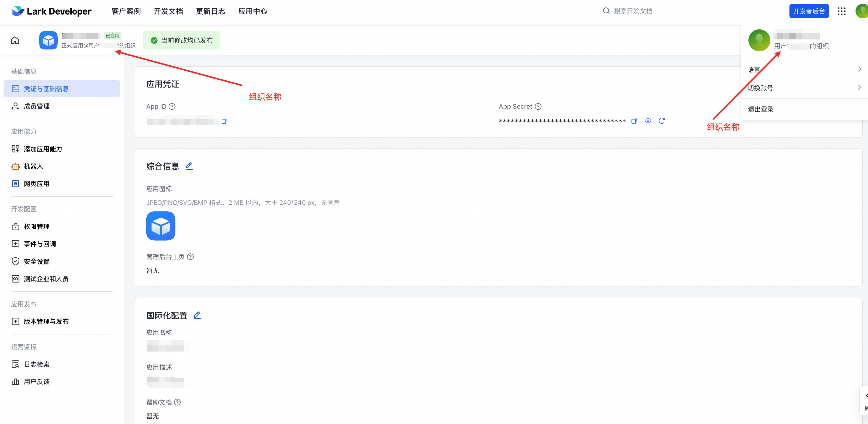The height and width of the screenshot is (424, 868).
Task: Click the 开发者后台 button
Action: tap(809, 11)
